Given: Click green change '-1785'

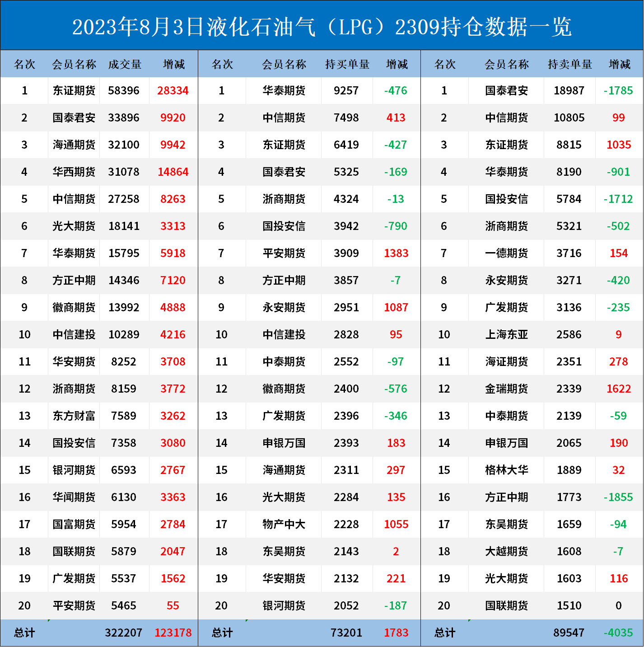Looking at the screenshot, I should click(x=618, y=91).
